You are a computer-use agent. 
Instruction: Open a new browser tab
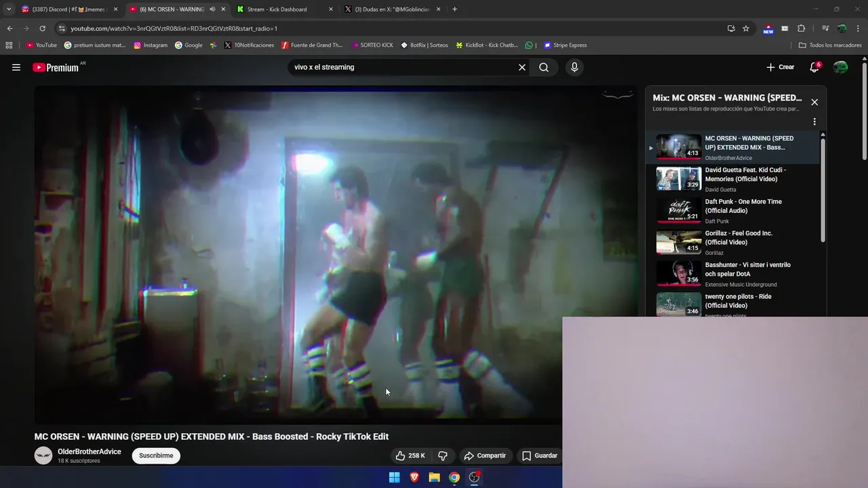pyautogui.click(x=454, y=9)
